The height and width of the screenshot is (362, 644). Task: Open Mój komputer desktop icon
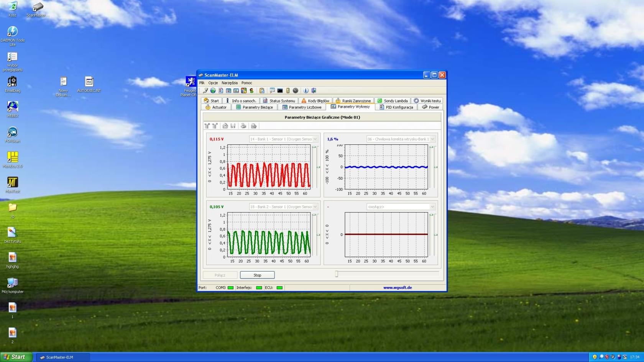tap(13, 285)
